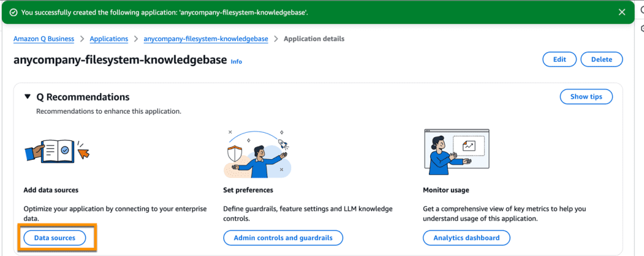This screenshot has width=644, height=256.
Task: Dismiss the green success notification banner
Action: click(622, 12)
